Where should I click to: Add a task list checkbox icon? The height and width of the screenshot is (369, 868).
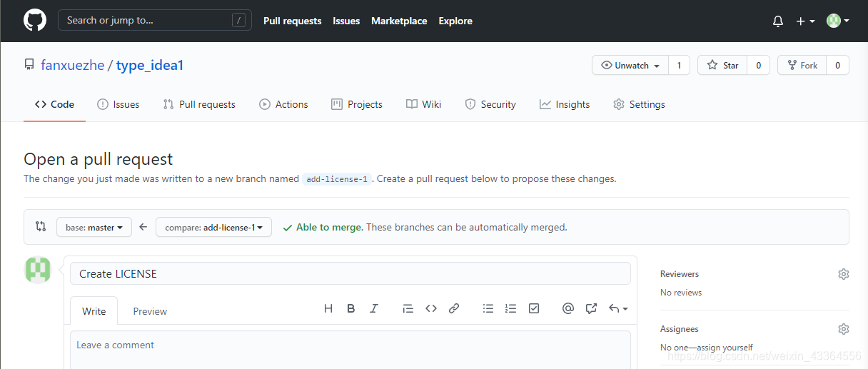click(x=534, y=308)
